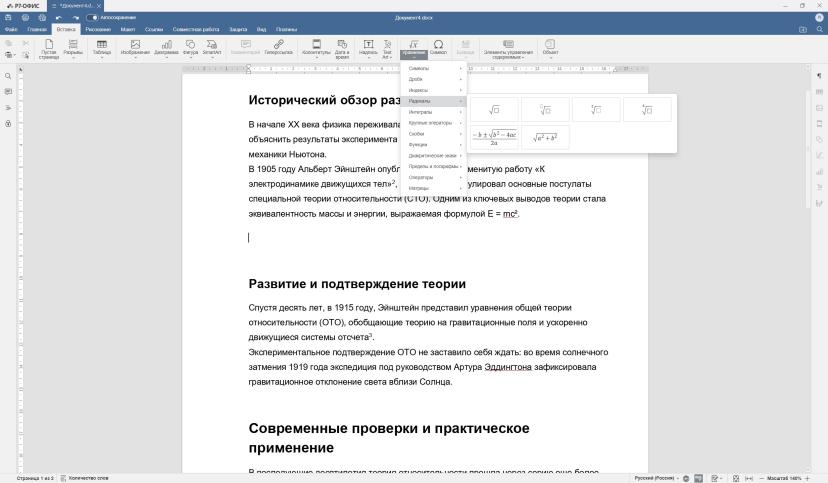The width and height of the screenshot is (828, 483).
Task: Expand the Функции equation submenu
Action: [434, 145]
